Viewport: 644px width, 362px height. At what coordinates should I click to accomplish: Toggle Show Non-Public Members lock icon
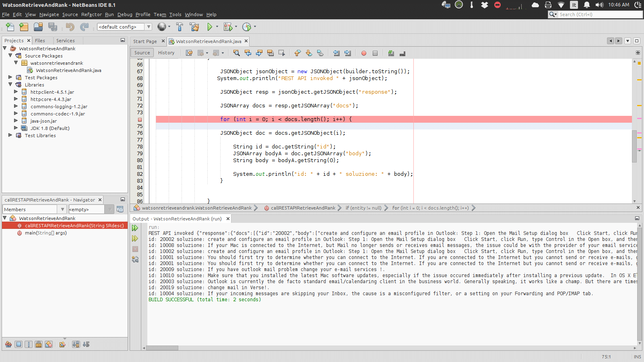39,344
